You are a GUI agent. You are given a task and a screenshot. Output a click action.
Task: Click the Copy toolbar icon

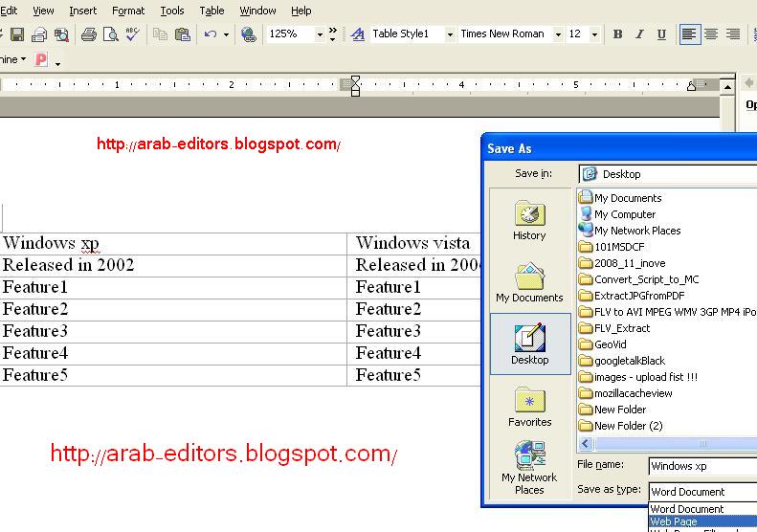160,34
